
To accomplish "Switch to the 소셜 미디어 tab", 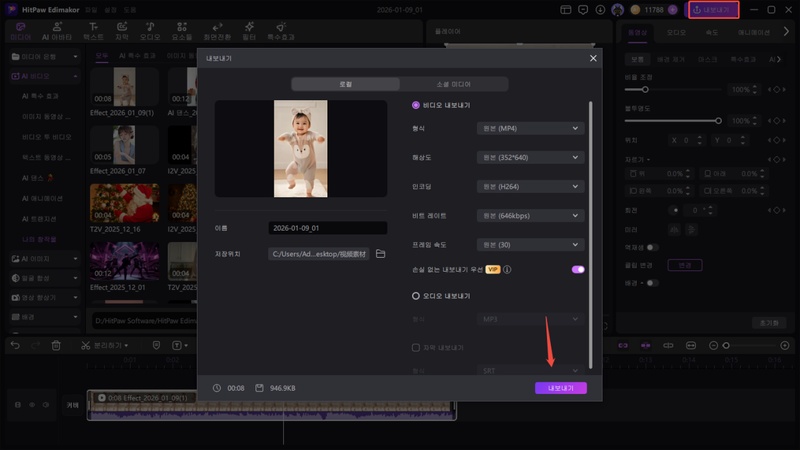I will [454, 84].
